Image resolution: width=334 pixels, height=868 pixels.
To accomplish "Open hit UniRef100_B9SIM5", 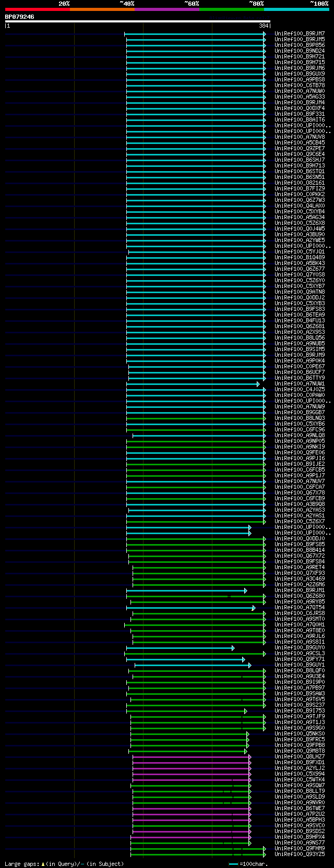I will pyautogui.click(x=300, y=349).
